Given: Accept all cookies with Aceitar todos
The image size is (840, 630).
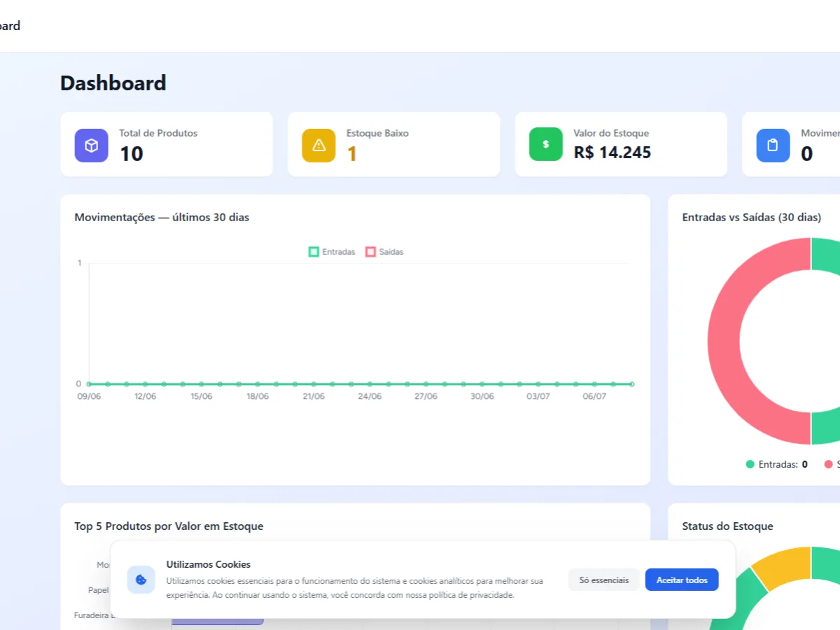Looking at the screenshot, I should [x=682, y=580].
